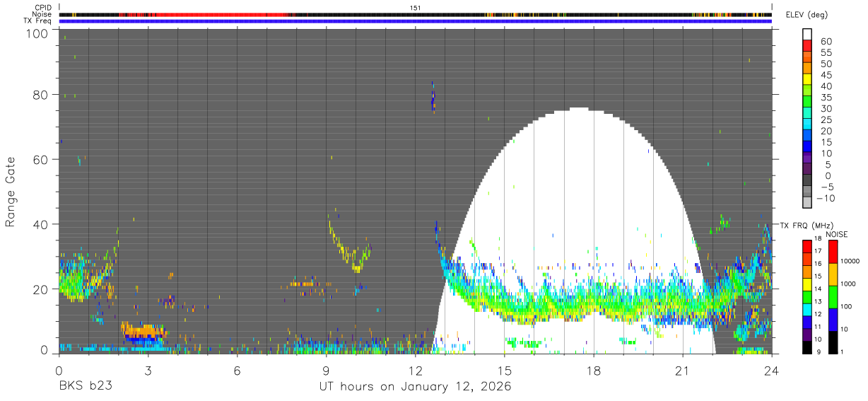Click the '45' label on ELEV colorbar
This screenshot has height=401, width=868.
coord(825,75)
